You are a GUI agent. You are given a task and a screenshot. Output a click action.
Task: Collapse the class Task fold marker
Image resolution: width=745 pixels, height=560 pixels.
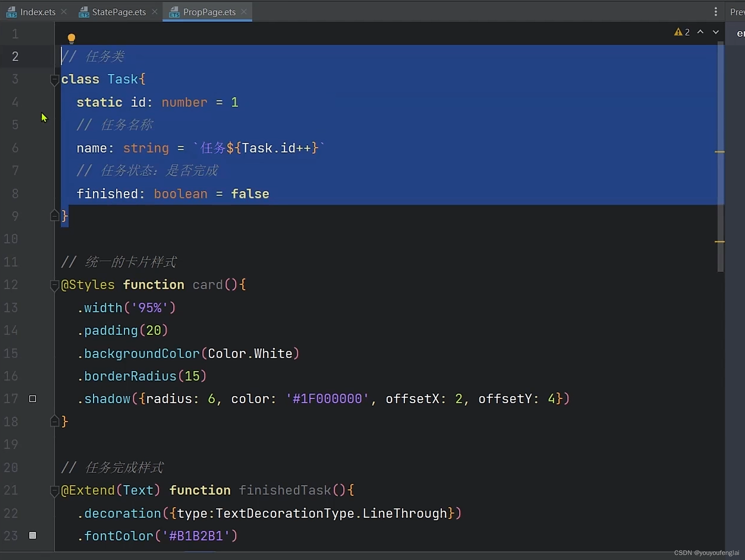[x=54, y=80]
